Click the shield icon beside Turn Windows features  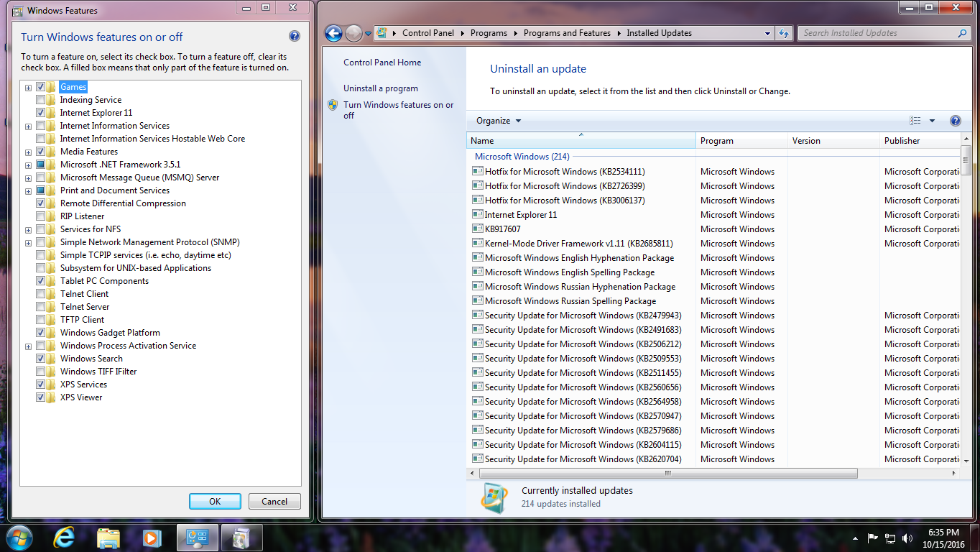click(x=333, y=105)
